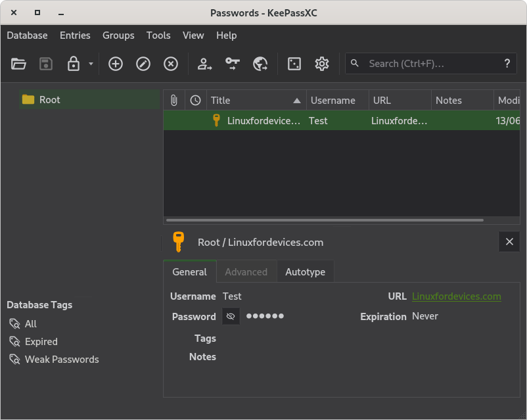The width and height of the screenshot is (527, 420).
Task: Copy the URL with the globe icon
Action: point(260,64)
